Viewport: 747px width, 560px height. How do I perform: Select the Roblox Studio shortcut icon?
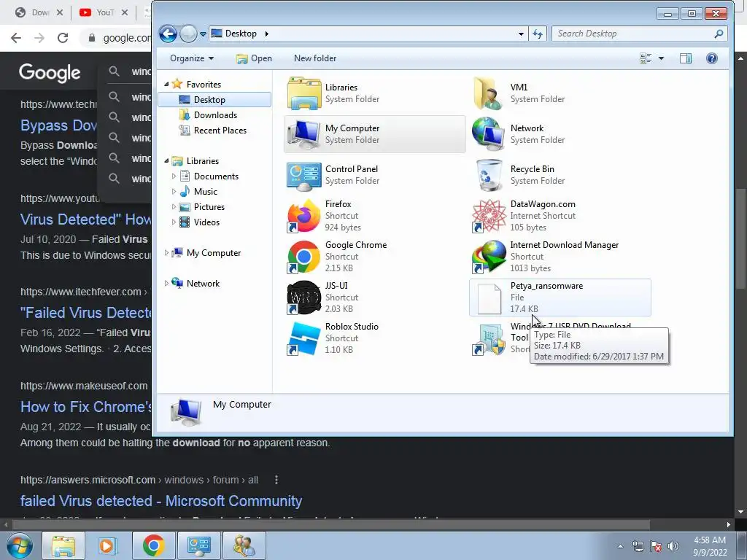coord(304,338)
